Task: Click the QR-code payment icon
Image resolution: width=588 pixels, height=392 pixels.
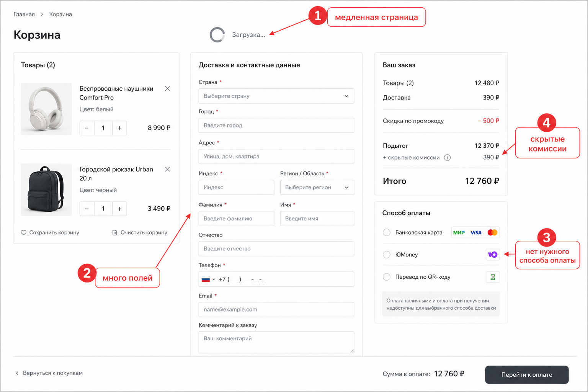Action: (x=493, y=277)
